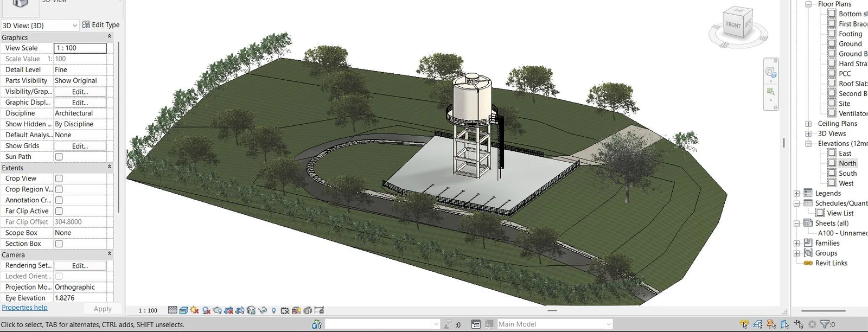Click Edit button for Show Grids

coord(80,146)
